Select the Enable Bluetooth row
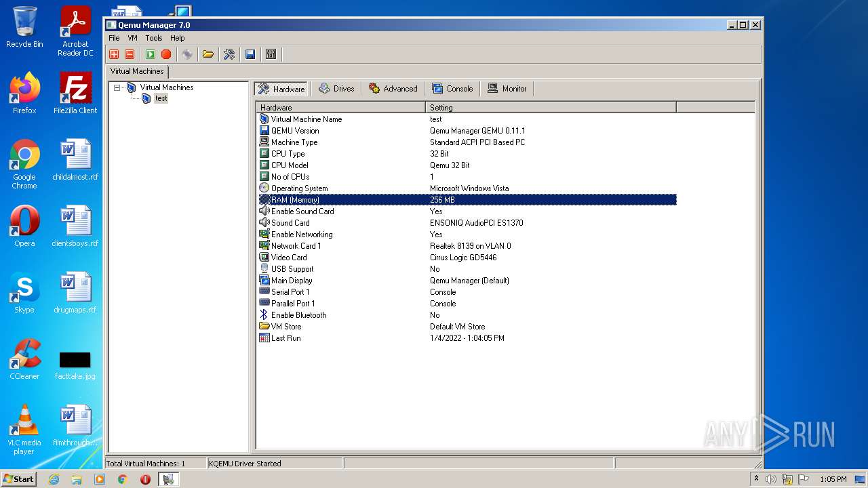The image size is (868, 488). (x=467, y=315)
